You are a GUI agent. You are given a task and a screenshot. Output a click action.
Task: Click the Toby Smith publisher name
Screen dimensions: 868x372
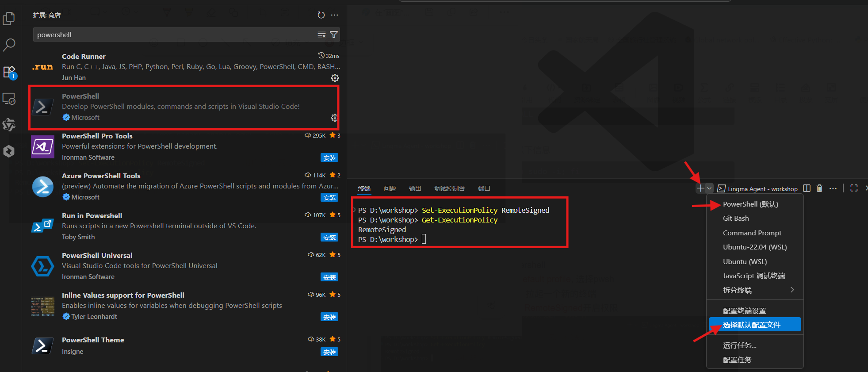click(x=78, y=237)
